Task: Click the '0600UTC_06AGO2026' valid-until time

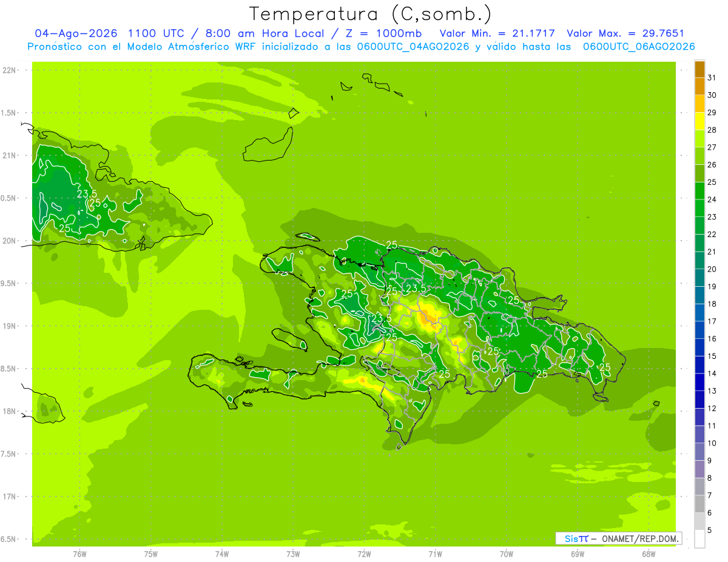Action: (x=638, y=47)
